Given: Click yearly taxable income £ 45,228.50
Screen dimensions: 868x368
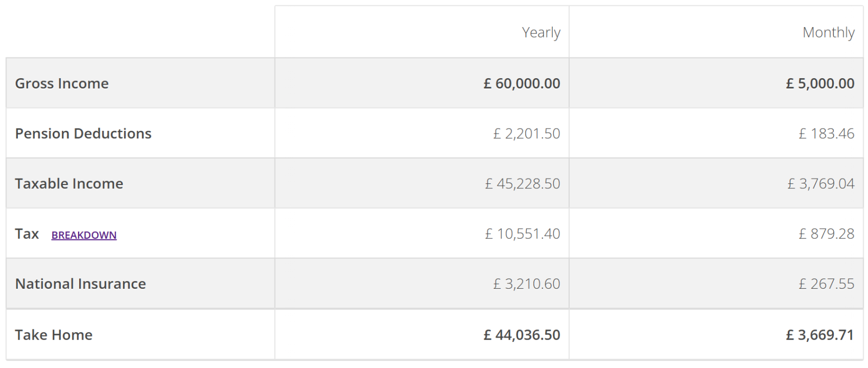Looking at the screenshot, I should [x=522, y=183].
